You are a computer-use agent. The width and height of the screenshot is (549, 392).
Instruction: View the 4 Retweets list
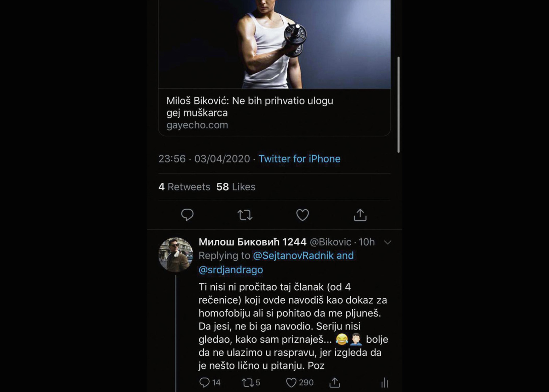click(184, 187)
